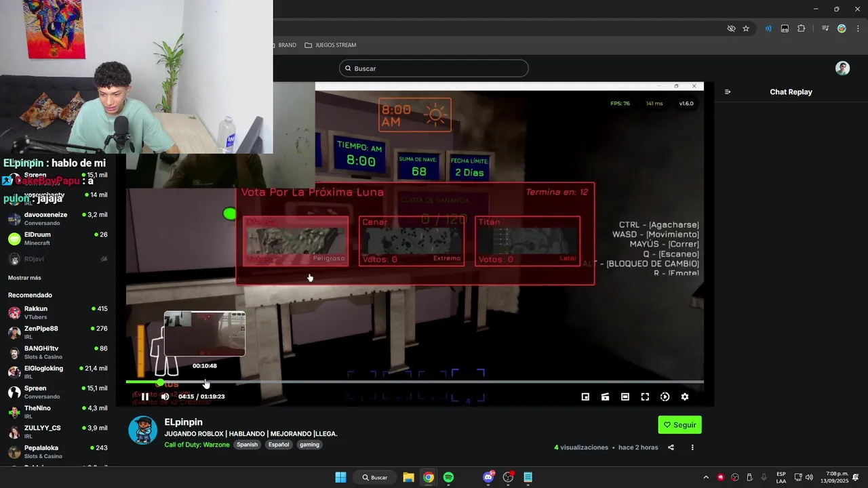Share this VOD via share icon

coord(671,447)
